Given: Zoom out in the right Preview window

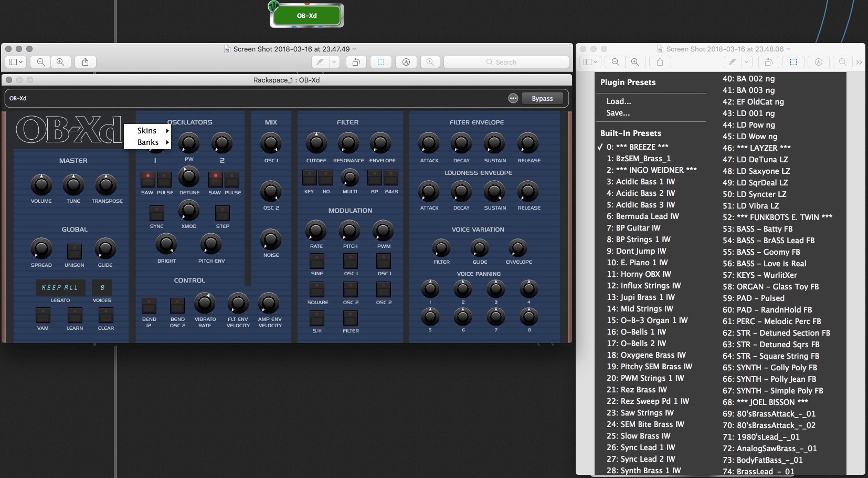Looking at the screenshot, I should pos(616,62).
